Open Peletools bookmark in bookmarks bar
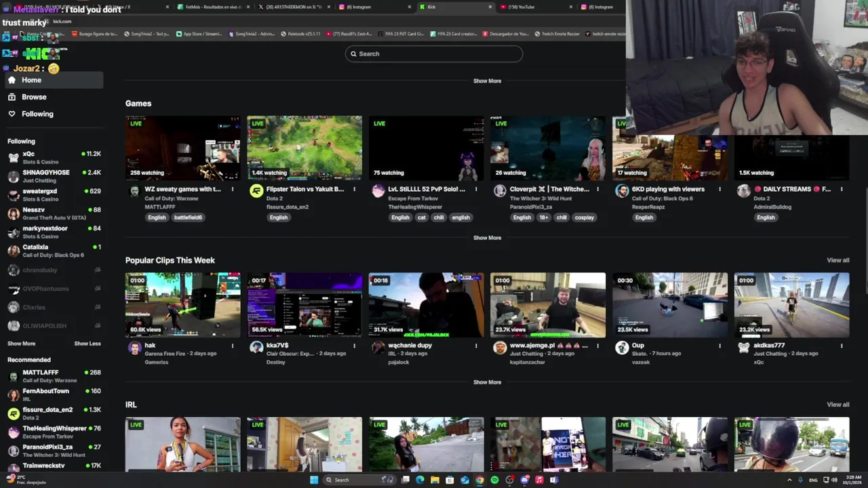The image size is (868, 488). (x=300, y=34)
